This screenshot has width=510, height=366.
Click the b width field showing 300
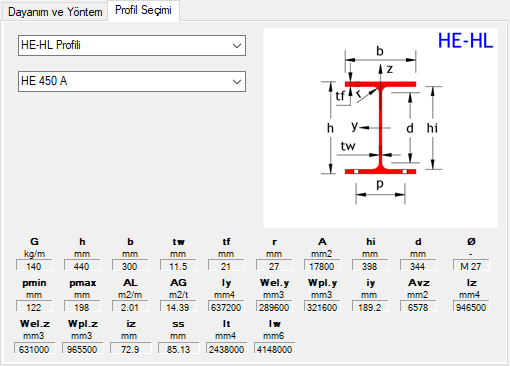[130, 266]
